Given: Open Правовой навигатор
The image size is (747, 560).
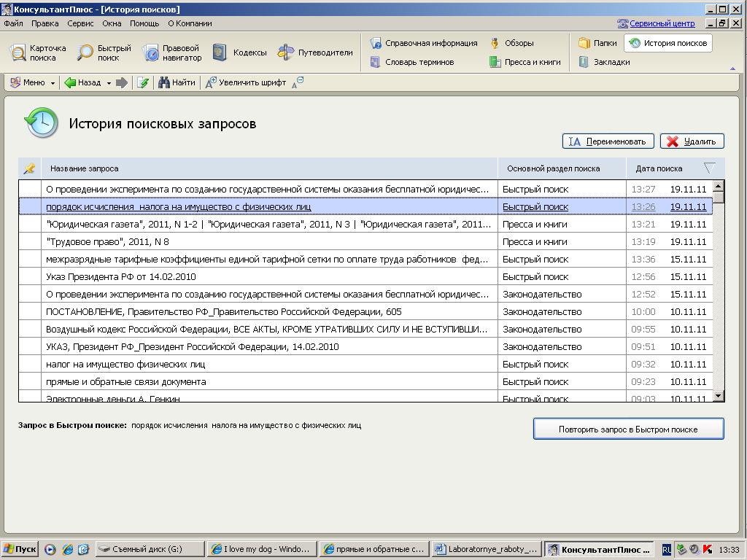Looking at the screenshot, I should point(172,52).
